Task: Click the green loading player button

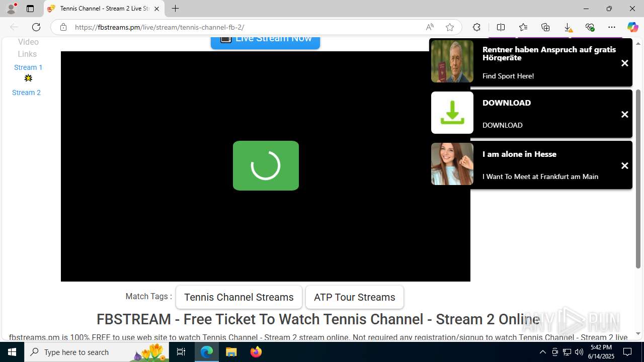Action: pos(266,165)
